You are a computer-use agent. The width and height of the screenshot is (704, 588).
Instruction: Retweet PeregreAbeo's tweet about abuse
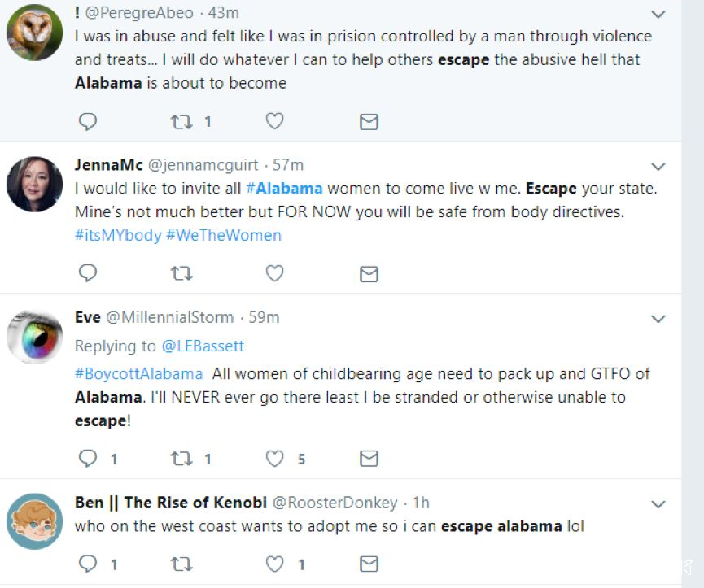[181, 122]
